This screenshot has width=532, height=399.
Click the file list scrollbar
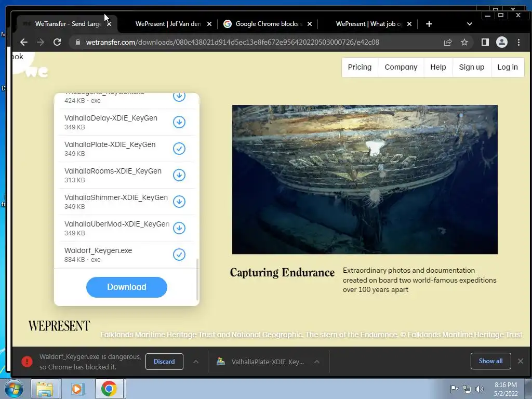coord(197,280)
